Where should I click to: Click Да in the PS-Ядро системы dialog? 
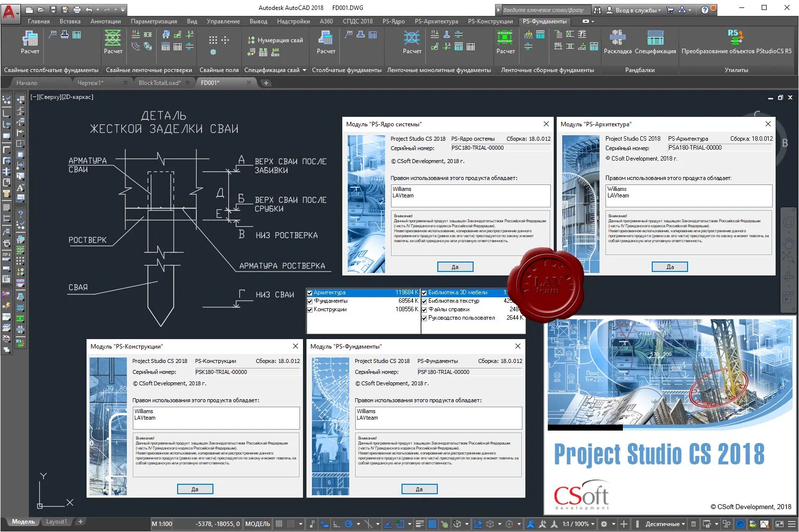pos(455,267)
